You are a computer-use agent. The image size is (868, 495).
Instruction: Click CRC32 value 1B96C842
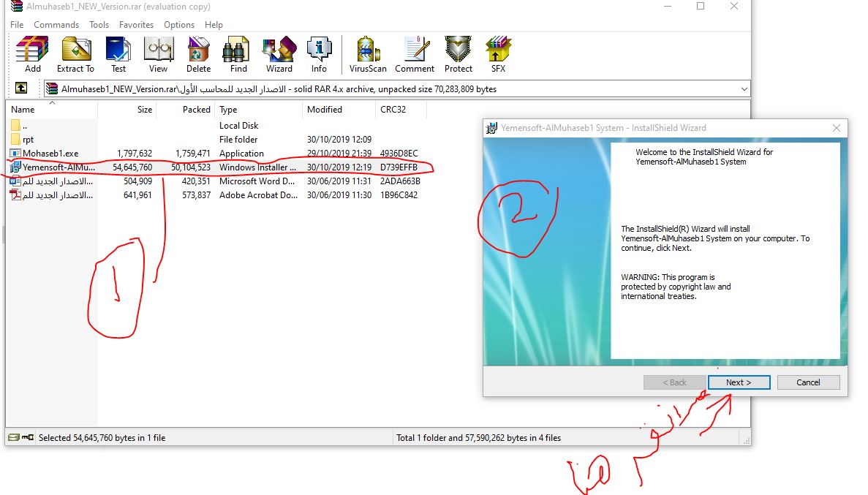pos(399,195)
